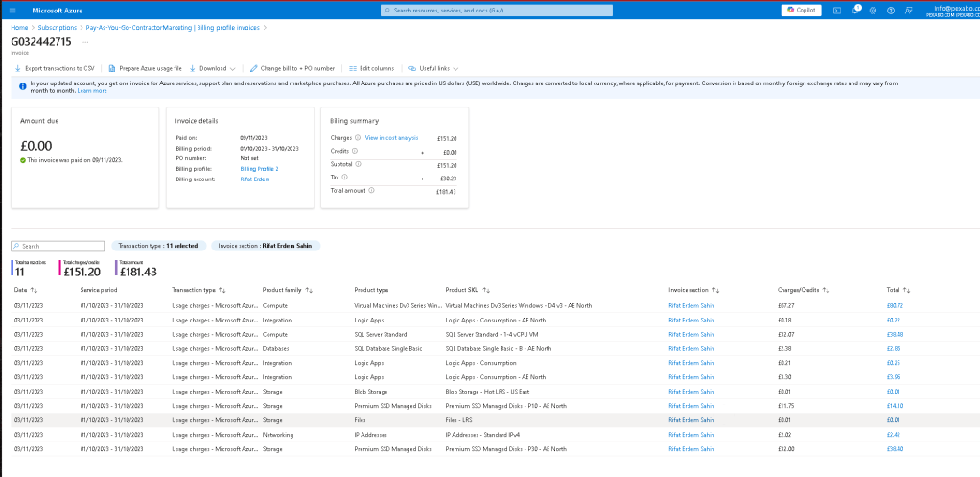This screenshot has width=980, height=477.
Task: Sort by Invoice section column
Action: click(x=694, y=290)
